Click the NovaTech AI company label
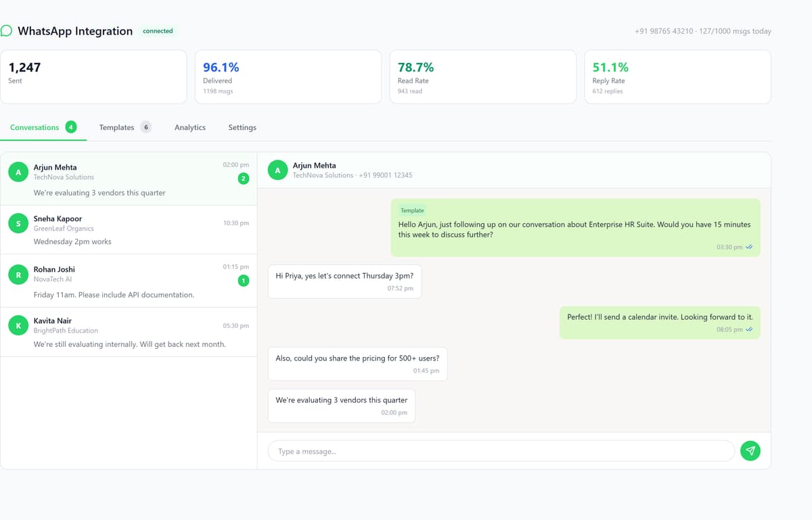Viewport: 812px width, 520px height. pos(52,279)
